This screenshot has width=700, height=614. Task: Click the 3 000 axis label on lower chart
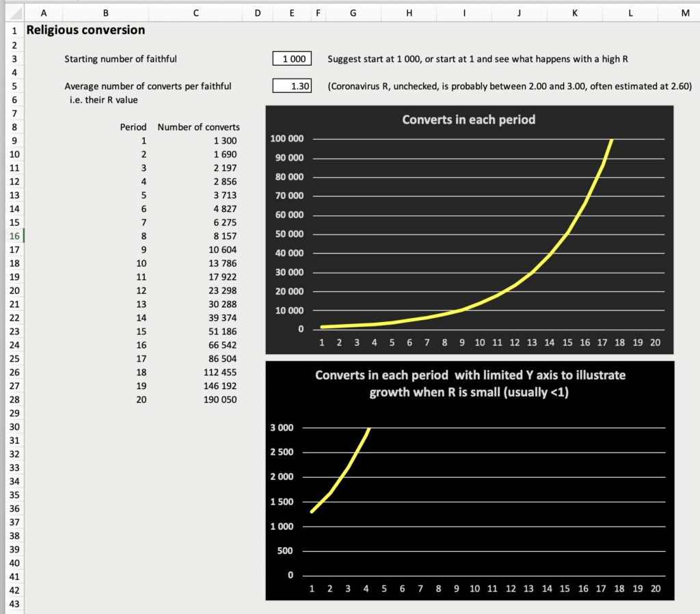coord(282,428)
